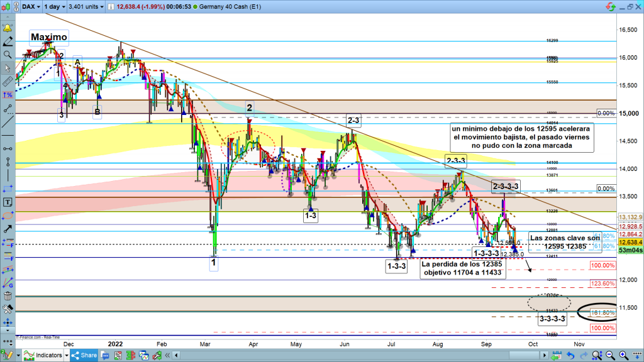Select the arrow drawing tool
This screenshot has width=644, height=362.
[8, 229]
